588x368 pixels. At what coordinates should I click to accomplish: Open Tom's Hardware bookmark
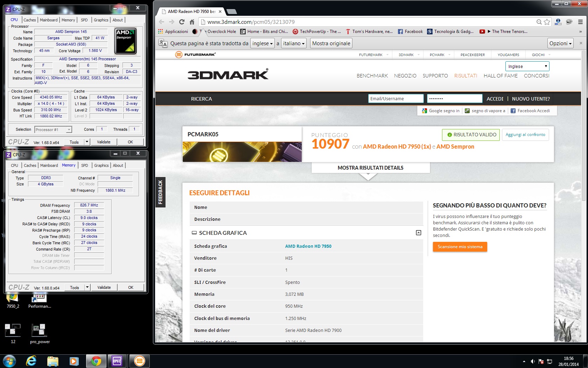click(369, 32)
